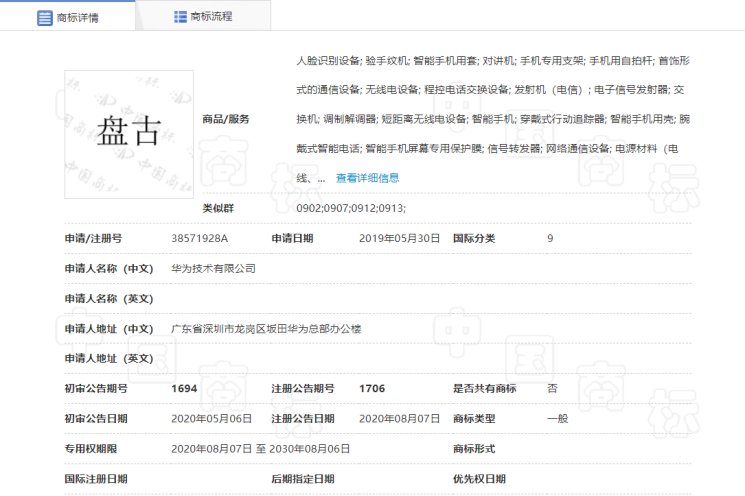Select exclusive period 2020年08月07日 至 2030年08月06日
This screenshot has width=745, height=496.
coord(260,449)
